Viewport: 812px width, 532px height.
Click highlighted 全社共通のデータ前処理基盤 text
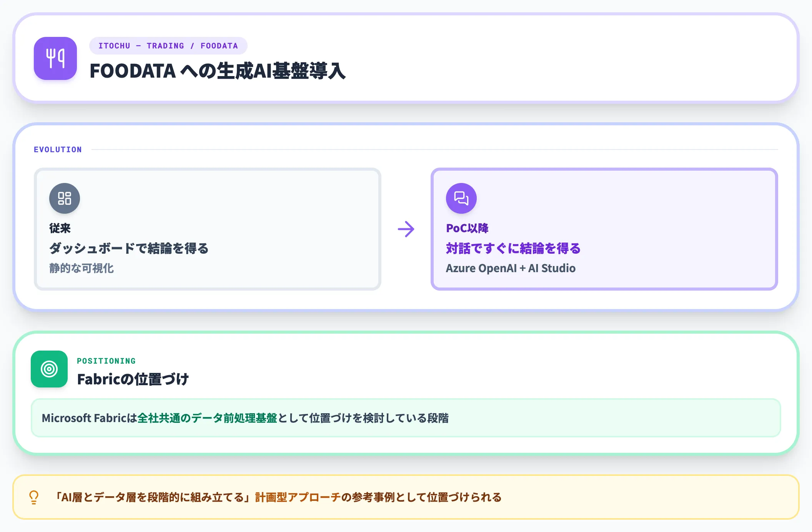[207, 418]
